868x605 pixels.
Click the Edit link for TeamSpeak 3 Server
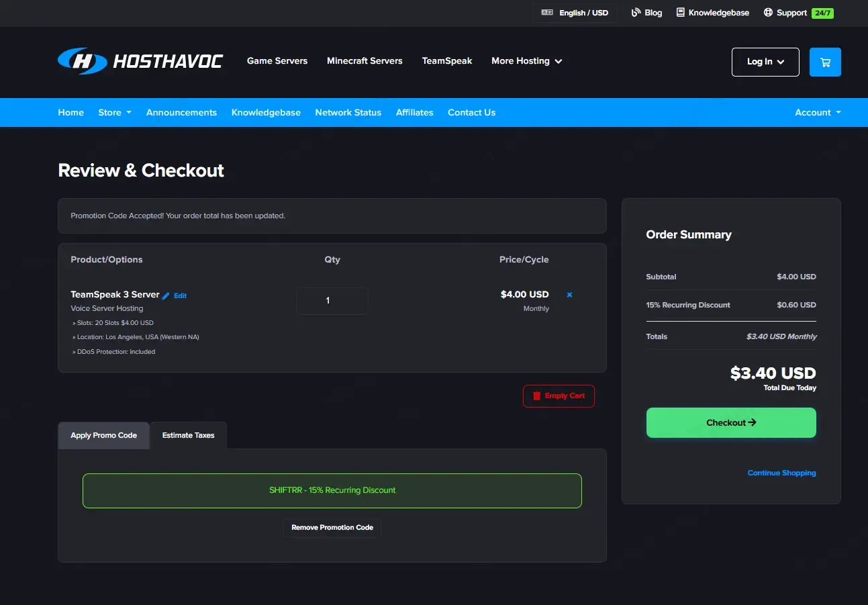coord(180,296)
